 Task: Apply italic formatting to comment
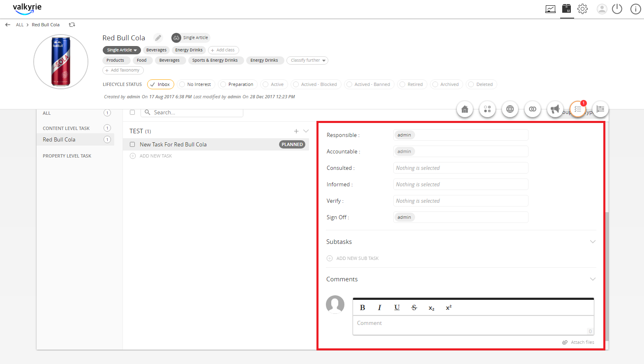coord(379,308)
